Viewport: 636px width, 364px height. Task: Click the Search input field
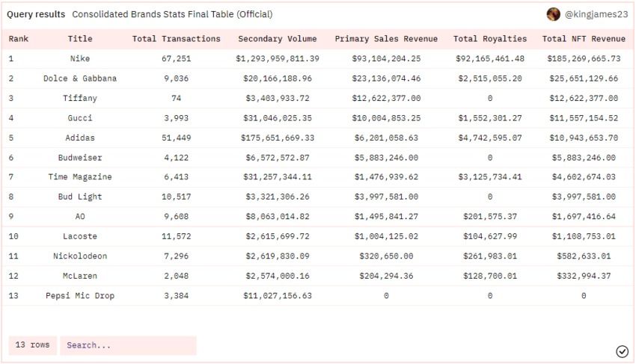(x=128, y=345)
